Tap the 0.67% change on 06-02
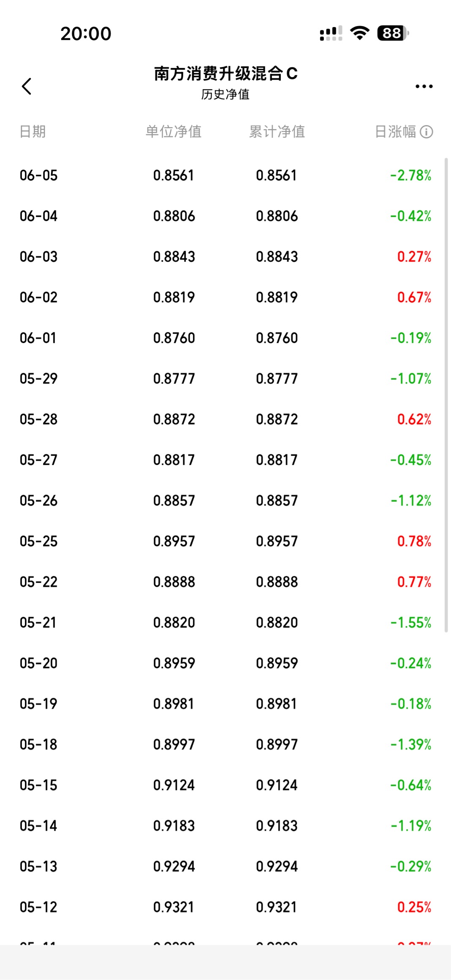 coord(414,297)
